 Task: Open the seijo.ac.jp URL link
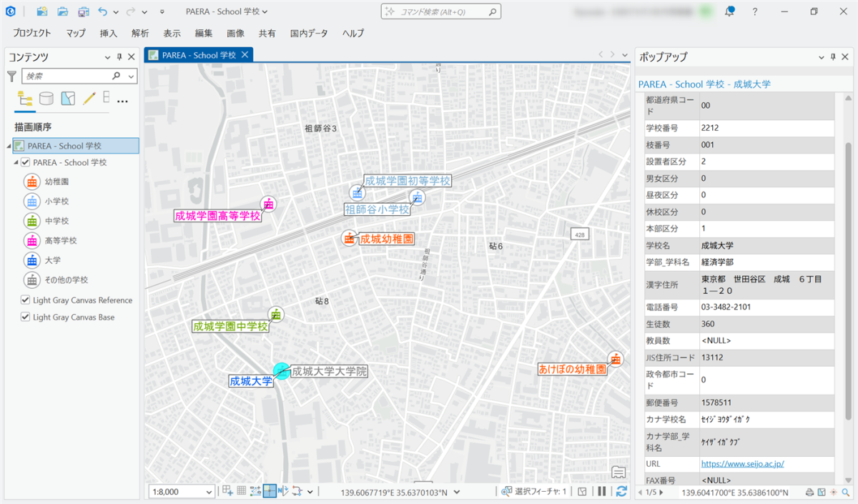742,463
